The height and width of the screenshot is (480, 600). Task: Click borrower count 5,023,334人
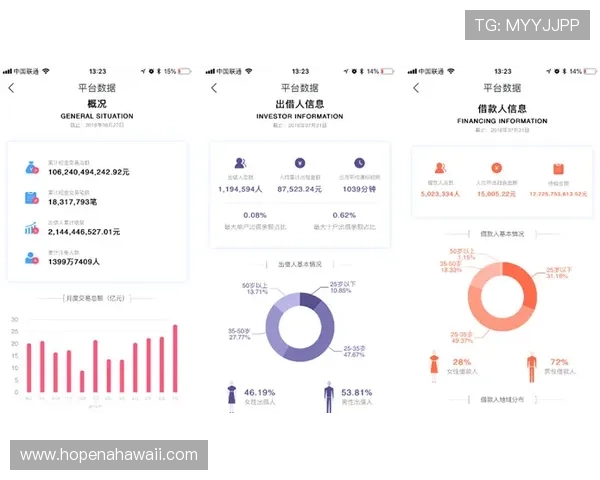pos(440,194)
